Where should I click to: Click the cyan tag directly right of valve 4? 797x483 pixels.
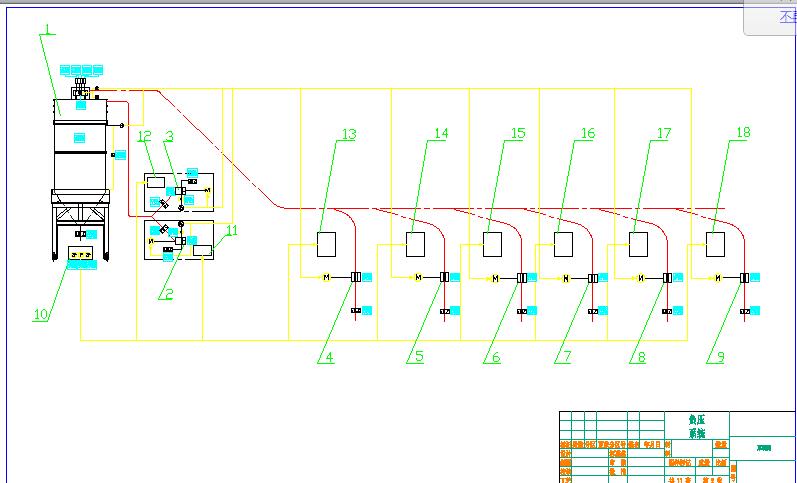pos(366,277)
